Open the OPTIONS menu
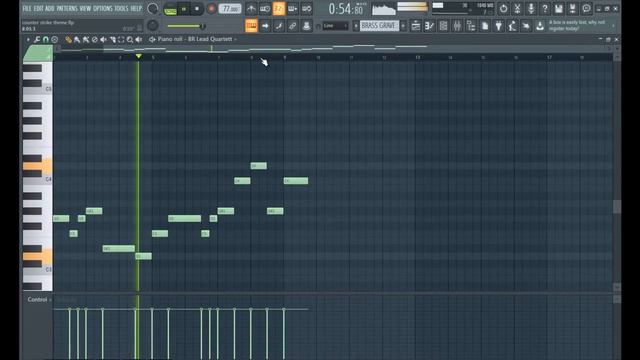The width and height of the screenshot is (640, 360). click(x=103, y=8)
